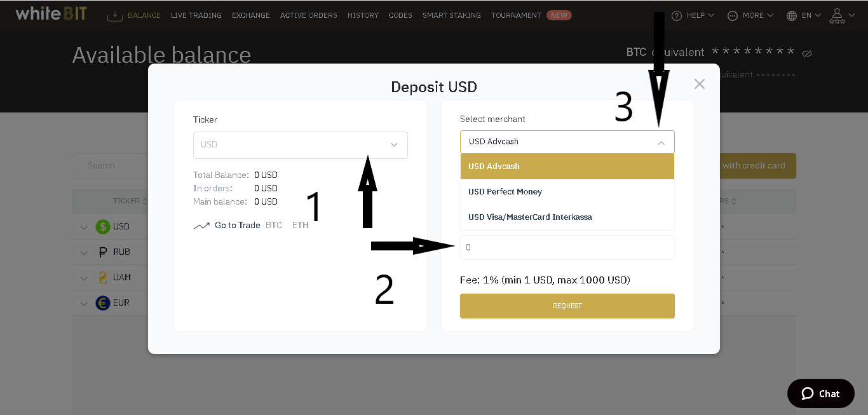Screen dimensions: 868x415
Task: Close the Deposit USD dialog
Action: pos(700,84)
